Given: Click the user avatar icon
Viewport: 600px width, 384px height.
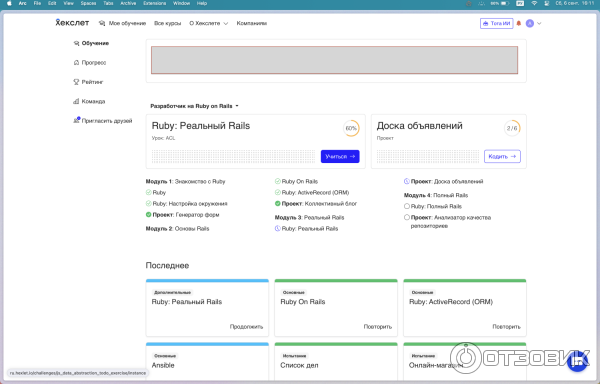Looking at the screenshot, I should 530,23.
